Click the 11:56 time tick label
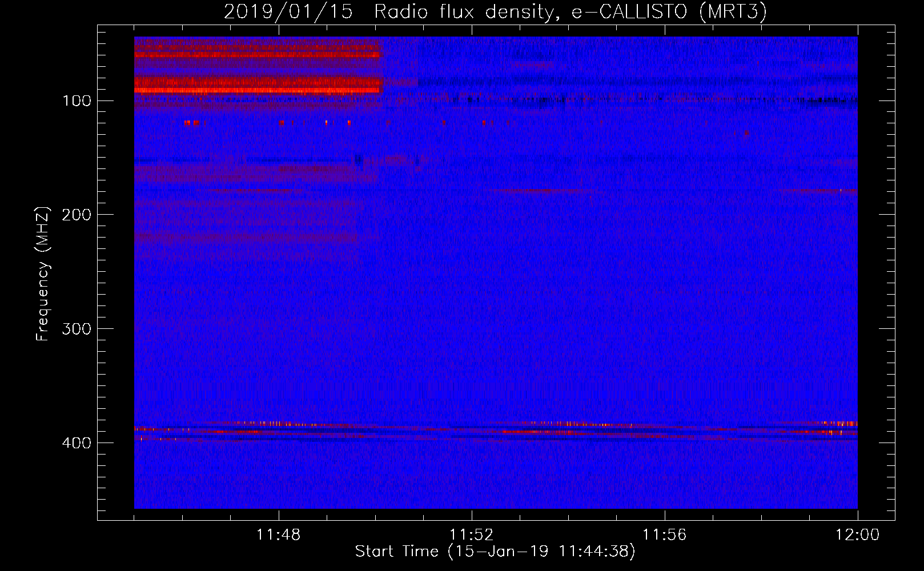Image resolution: width=924 pixels, height=571 pixels. 664,535
